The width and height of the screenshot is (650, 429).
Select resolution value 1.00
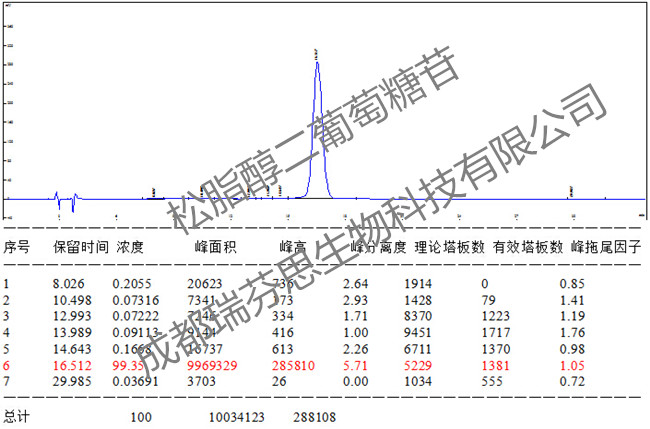click(x=356, y=333)
